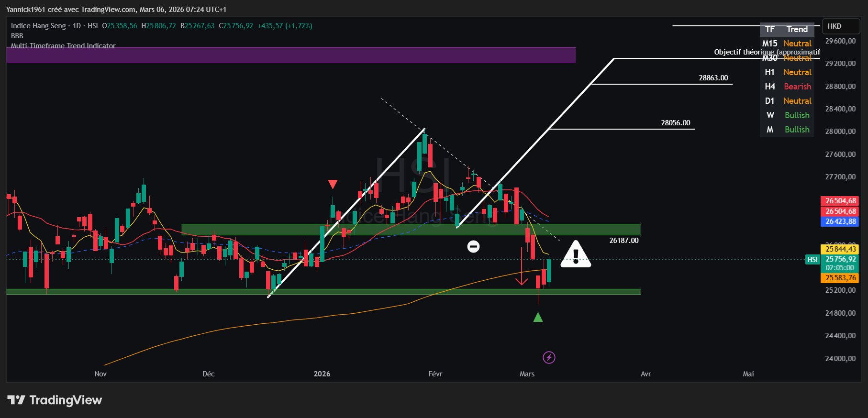The width and height of the screenshot is (868, 418).
Task: Click 28000,00 on the price axis
Action: point(841,132)
